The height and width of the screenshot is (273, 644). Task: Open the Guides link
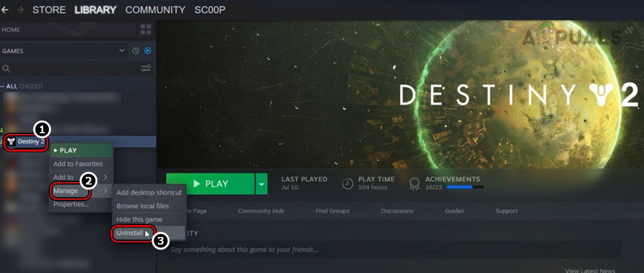pos(454,211)
